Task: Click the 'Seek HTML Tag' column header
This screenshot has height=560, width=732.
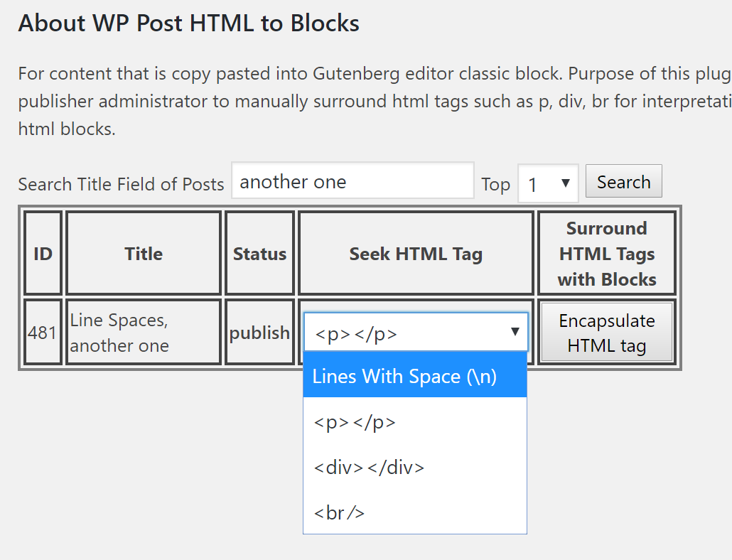Action: coord(416,254)
